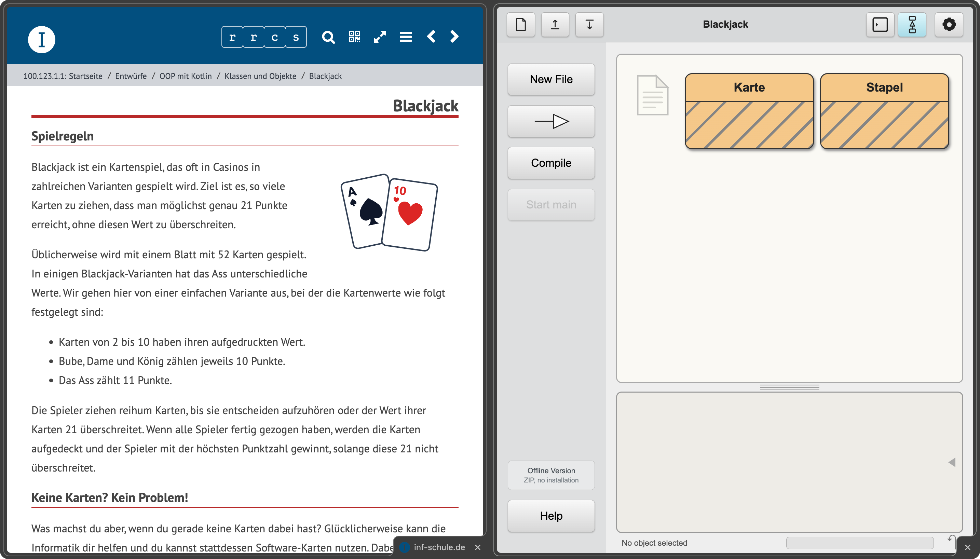This screenshot has height=559, width=980.
Task: Click the inf-schule round logo icon
Action: point(41,40)
